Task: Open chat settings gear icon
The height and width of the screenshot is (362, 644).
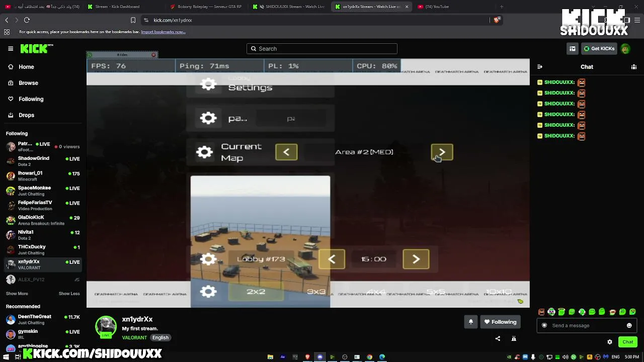Action: [610, 342]
